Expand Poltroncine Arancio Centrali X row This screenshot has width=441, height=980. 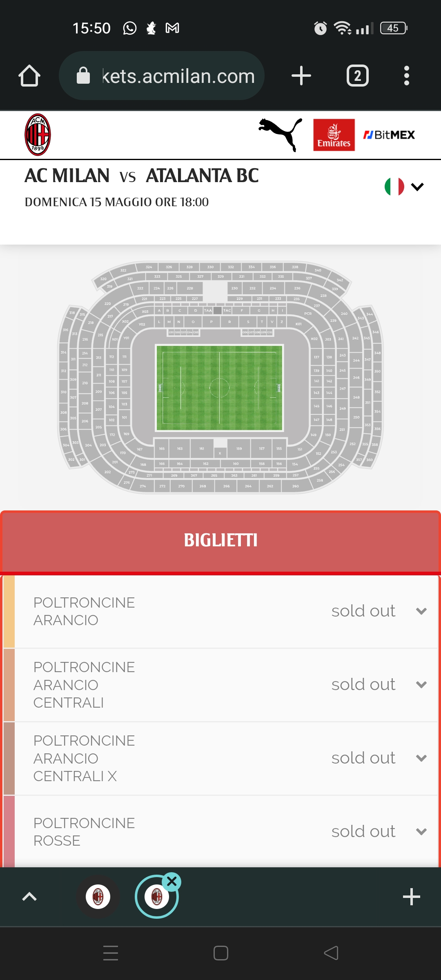click(421, 758)
